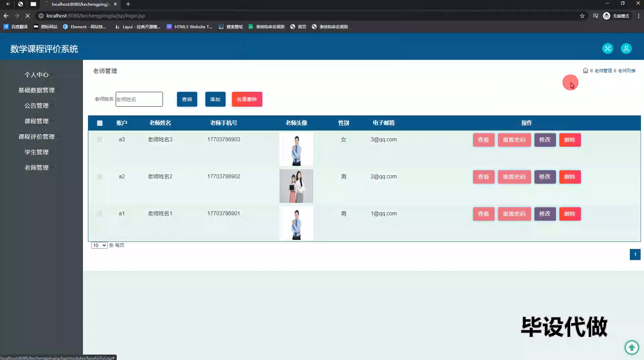Click the browser forward arrow

click(17, 16)
